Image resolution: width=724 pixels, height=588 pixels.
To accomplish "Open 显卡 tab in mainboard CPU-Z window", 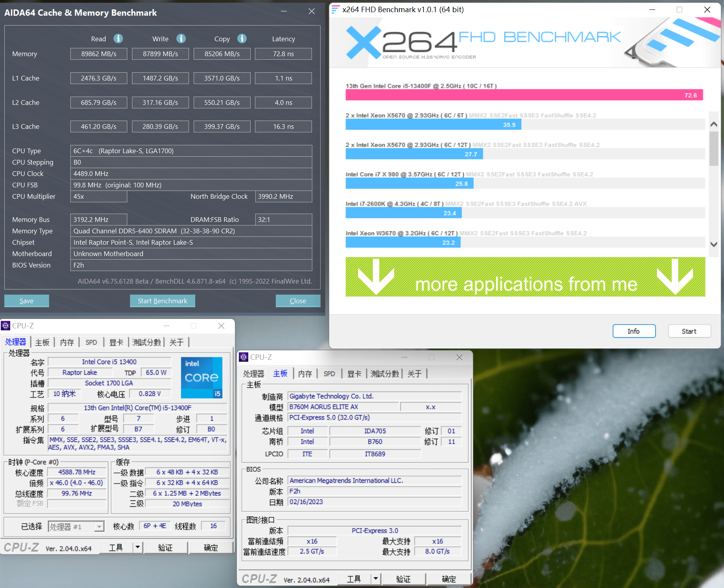I will coord(354,374).
